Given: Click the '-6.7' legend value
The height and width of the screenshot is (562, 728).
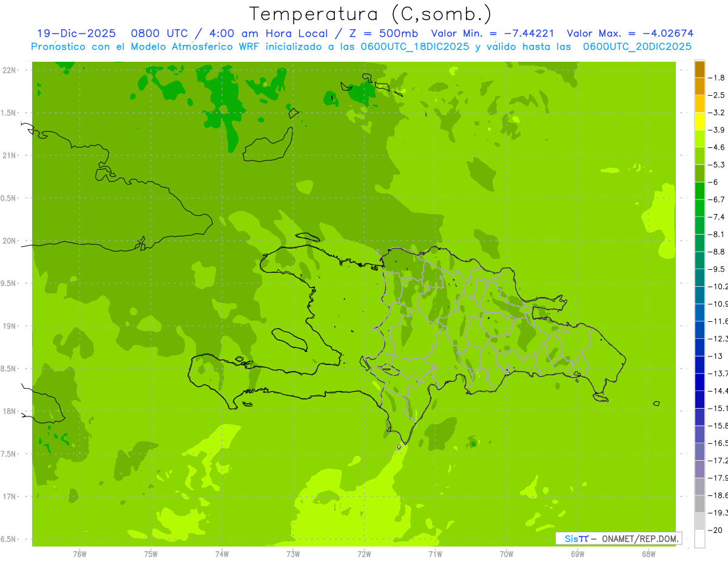Looking at the screenshot, I should 716,199.
